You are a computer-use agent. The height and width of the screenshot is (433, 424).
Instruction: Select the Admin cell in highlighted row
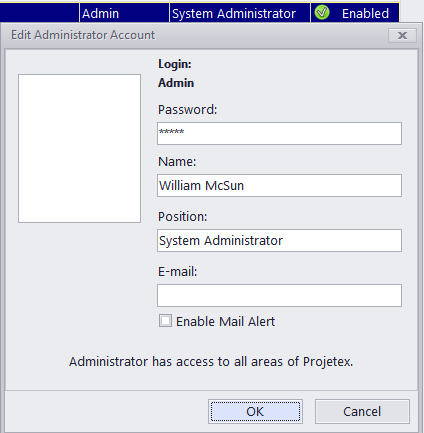pyautogui.click(x=124, y=13)
